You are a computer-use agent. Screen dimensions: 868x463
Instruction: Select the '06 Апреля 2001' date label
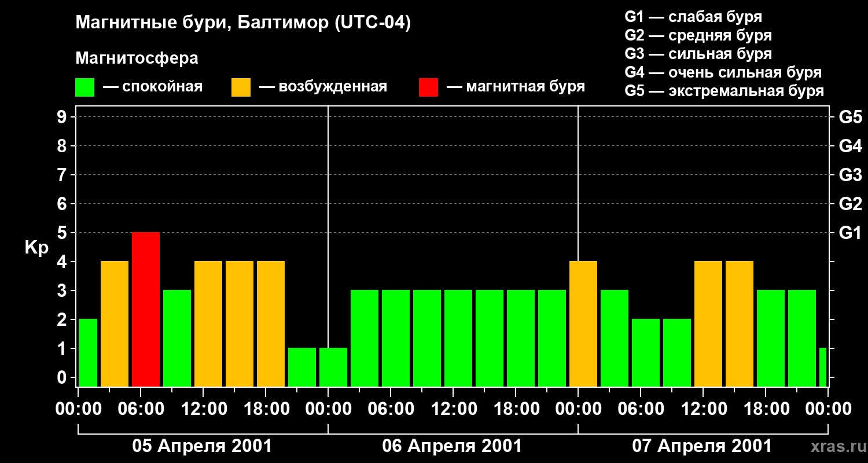tap(452, 446)
